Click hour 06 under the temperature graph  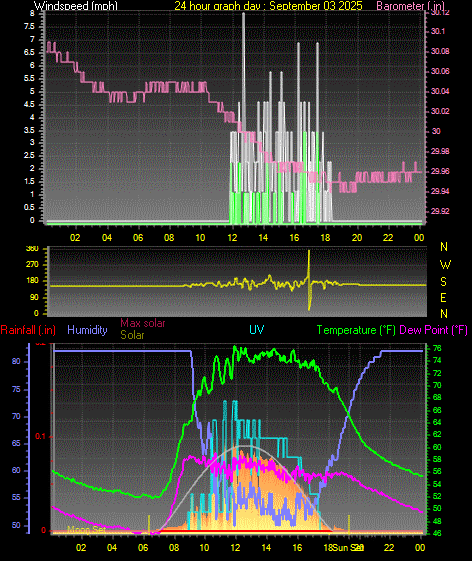(143, 548)
